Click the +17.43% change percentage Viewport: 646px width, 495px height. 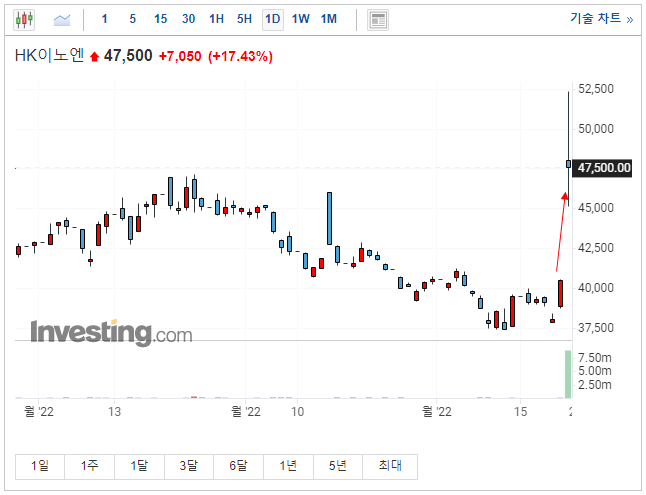(241, 56)
